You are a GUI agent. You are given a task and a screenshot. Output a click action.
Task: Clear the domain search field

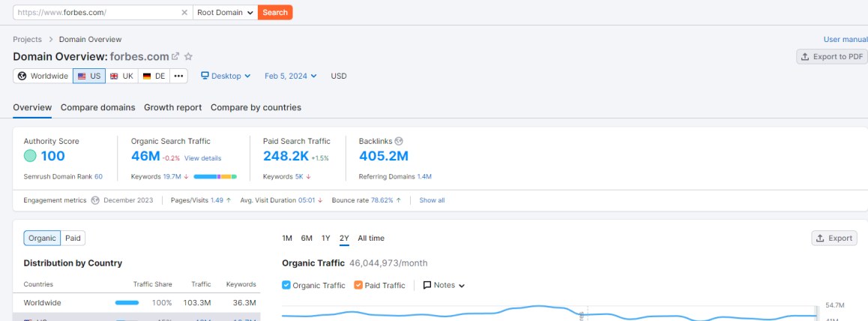(184, 12)
